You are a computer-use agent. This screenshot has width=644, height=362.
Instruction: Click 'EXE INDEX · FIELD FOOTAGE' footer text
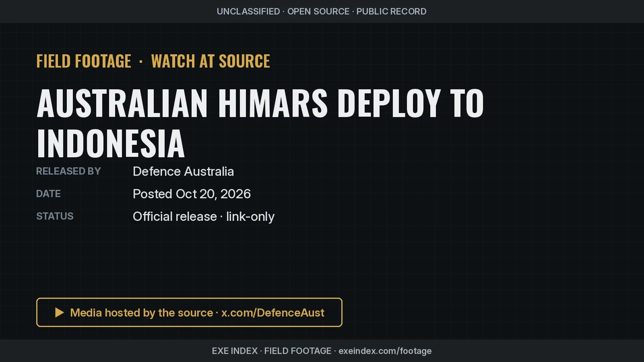(x=272, y=351)
